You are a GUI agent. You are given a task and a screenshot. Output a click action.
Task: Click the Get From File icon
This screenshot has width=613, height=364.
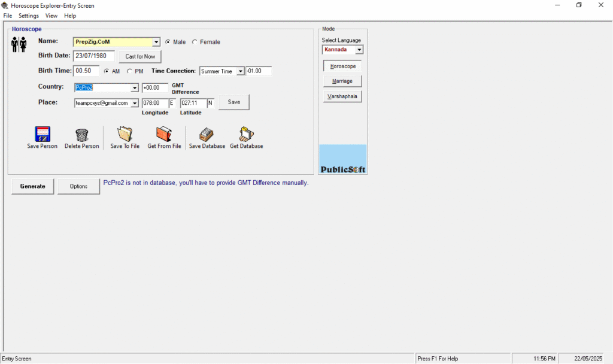point(164,134)
